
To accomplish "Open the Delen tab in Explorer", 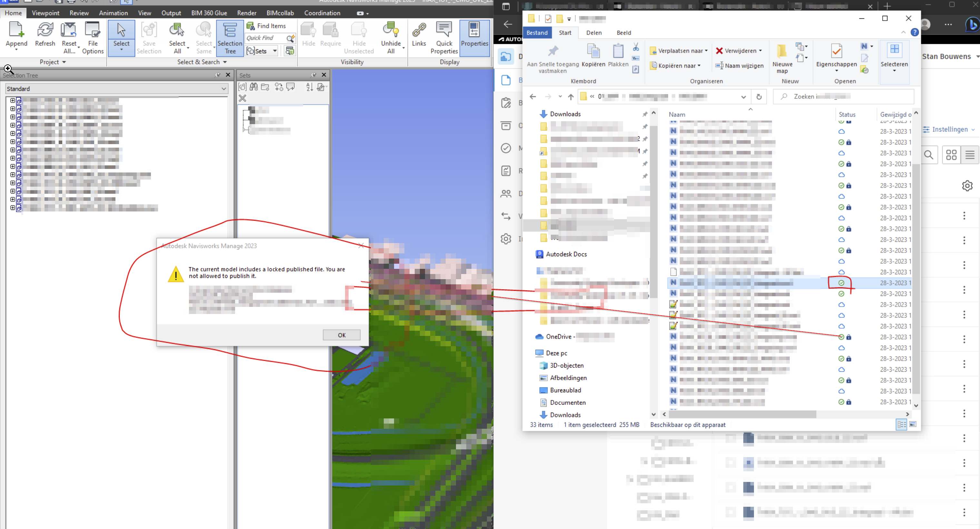I will point(593,33).
